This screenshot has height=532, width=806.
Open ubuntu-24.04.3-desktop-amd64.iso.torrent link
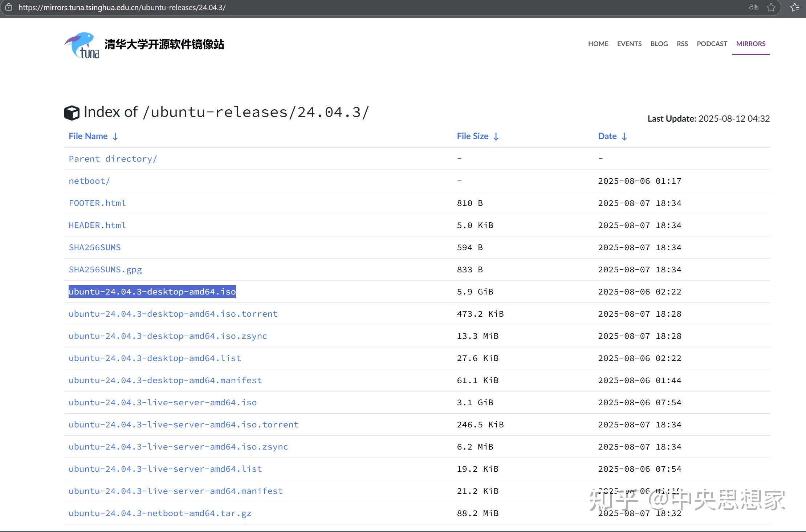pos(173,314)
